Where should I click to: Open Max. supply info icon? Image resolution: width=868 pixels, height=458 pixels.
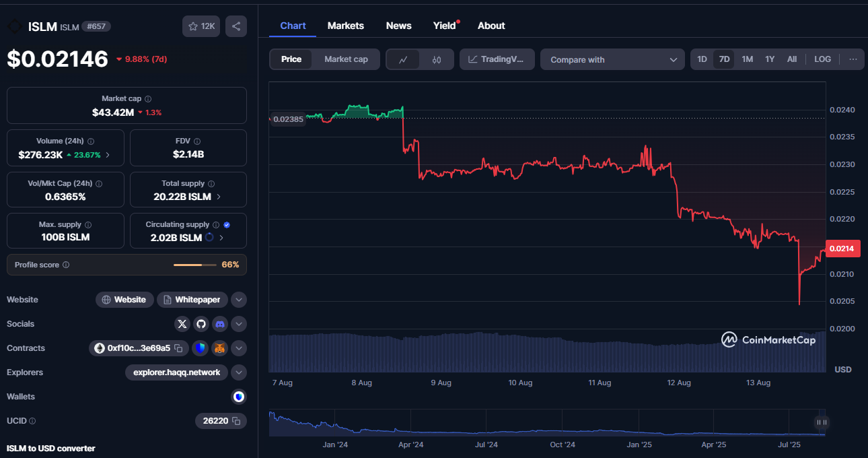pos(88,225)
